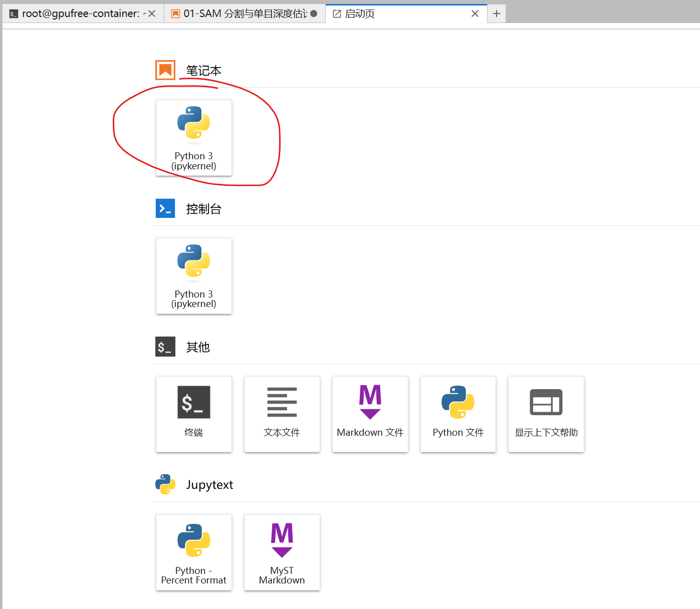The image size is (700, 609).
Task: Click the Jupytext section heading
Action: click(209, 485)
